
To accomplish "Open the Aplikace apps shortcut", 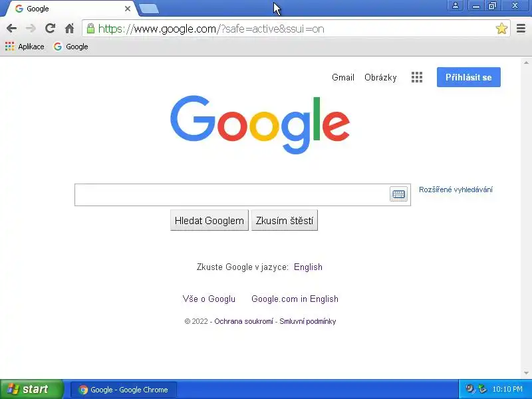I will 25,47.
